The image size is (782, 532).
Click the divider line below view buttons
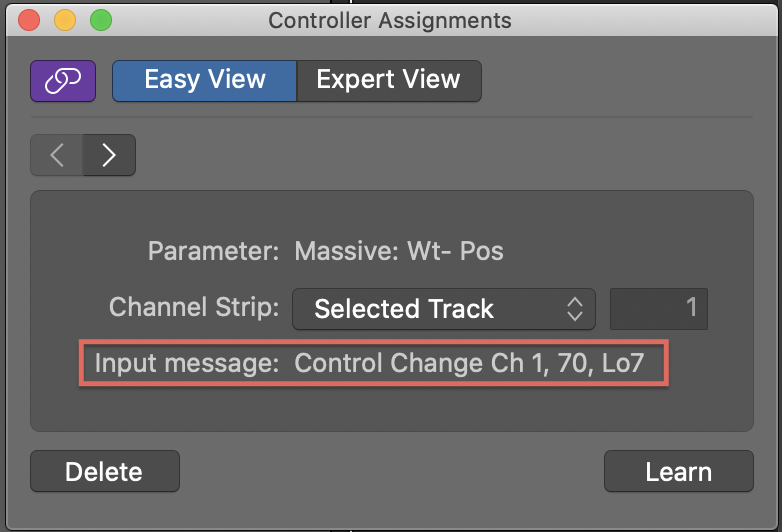coord(391,118)
